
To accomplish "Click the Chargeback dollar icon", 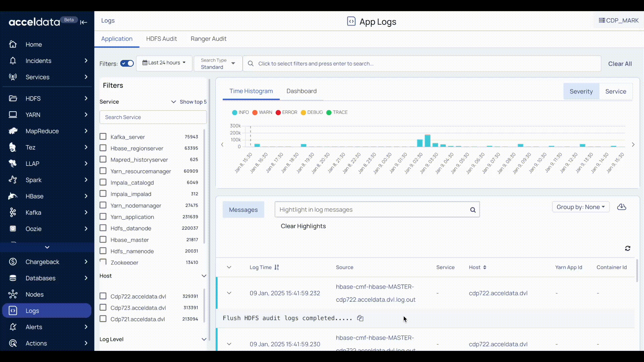I will click(13, 262).
